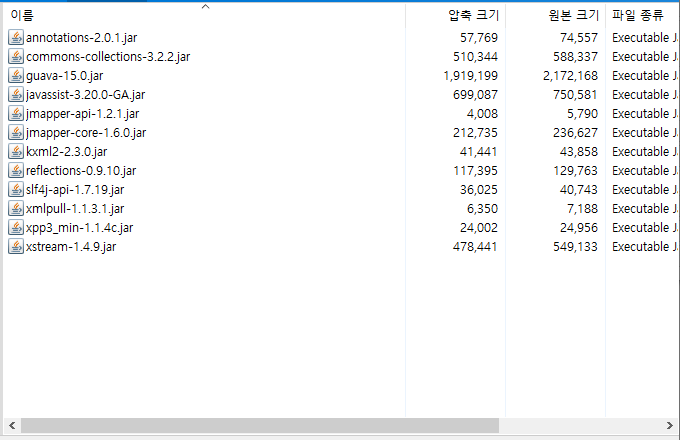Viewport: 680px width, 440px height.
Task: Click compressed size value 212,735
Action: (475, 133)
